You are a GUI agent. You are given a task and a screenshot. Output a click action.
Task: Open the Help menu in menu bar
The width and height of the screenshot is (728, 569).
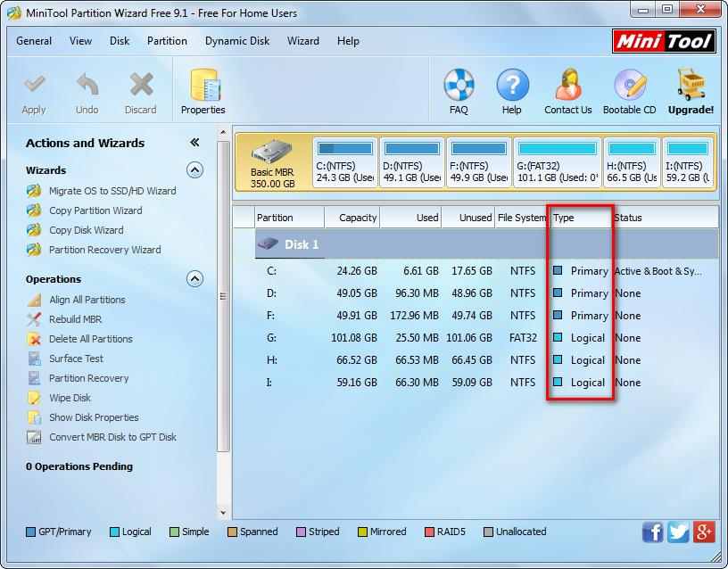coord(348,41)
